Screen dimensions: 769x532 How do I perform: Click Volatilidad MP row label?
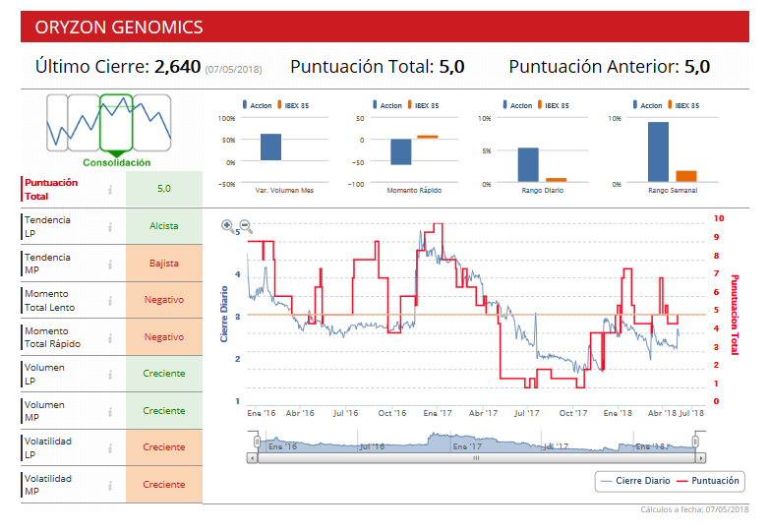pyautogui.click(x=48, y=485)
